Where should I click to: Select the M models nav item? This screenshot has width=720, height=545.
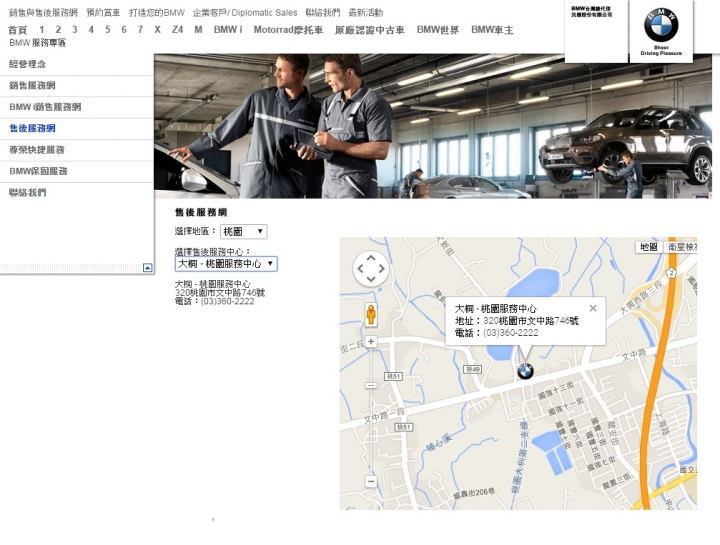tap(198, 30)
